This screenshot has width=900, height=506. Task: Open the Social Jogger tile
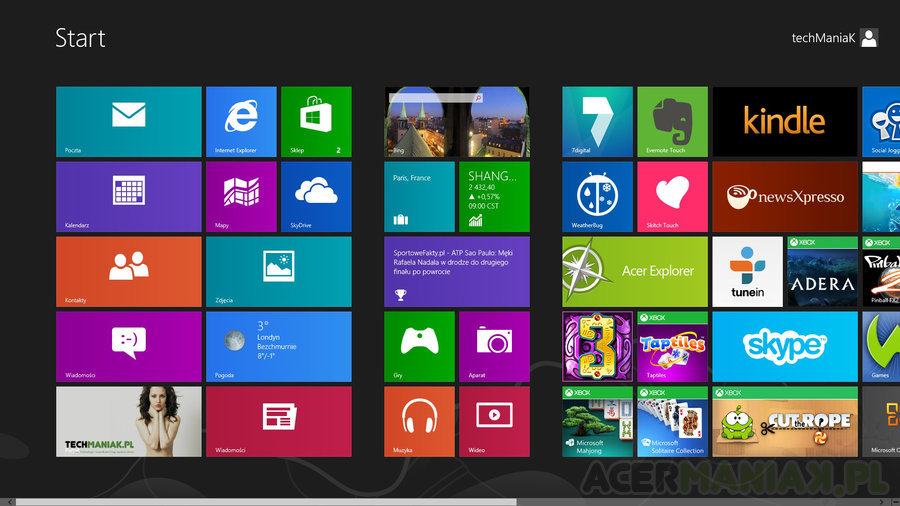(x=881, y=122)
